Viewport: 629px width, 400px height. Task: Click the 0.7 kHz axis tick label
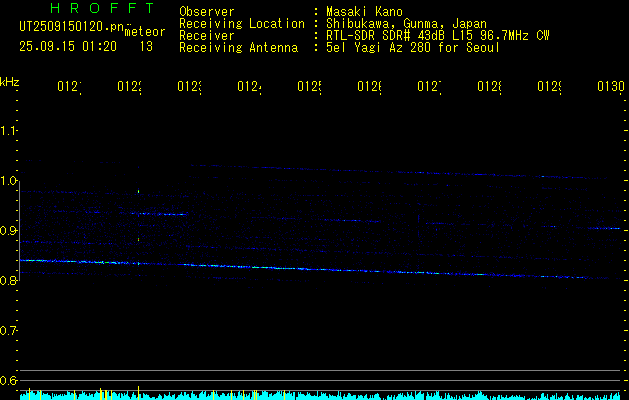click(x=8, y=331)
